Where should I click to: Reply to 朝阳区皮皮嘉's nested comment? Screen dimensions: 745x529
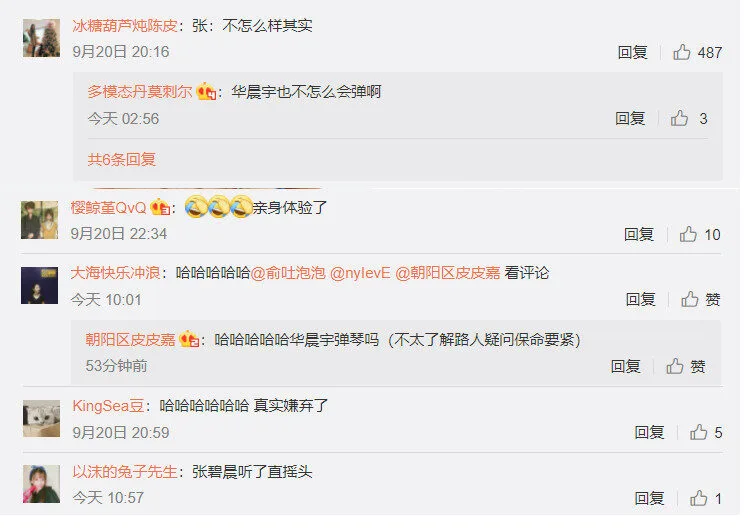click(625, 366)
